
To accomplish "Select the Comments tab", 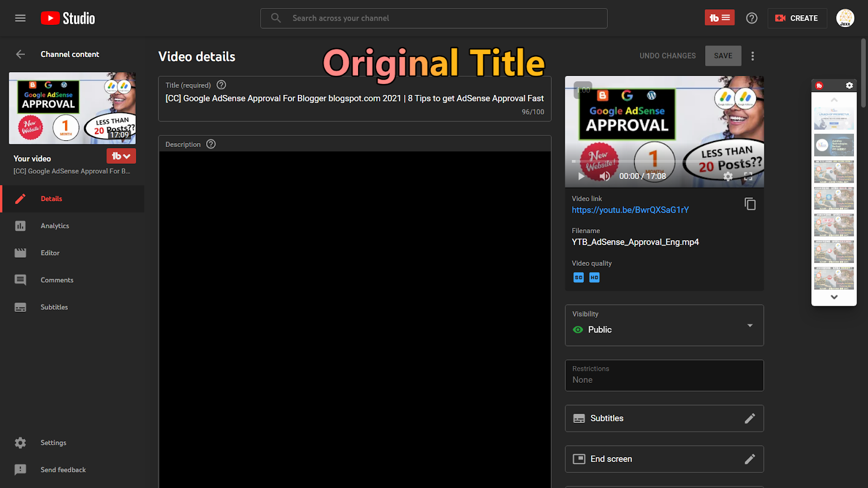I will coord(73,280).
